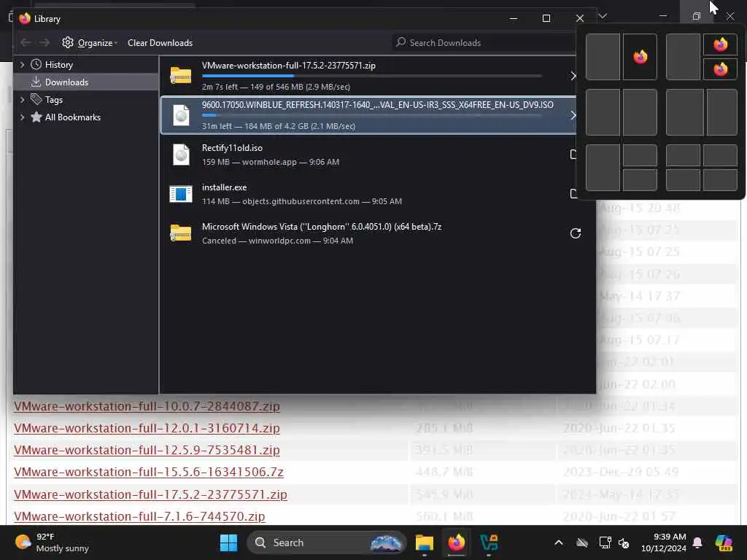Cancel the WINBLUE_REFRESH ISO download

tap(573, 115)
